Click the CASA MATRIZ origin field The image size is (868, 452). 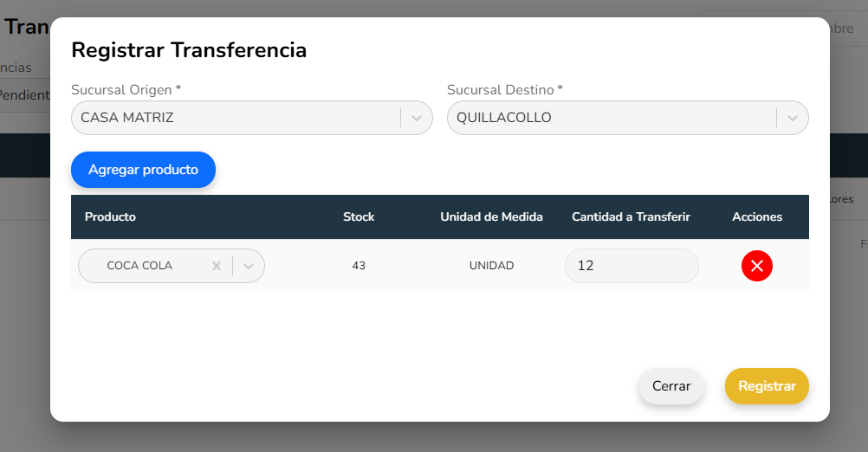[x=234, y=118]
